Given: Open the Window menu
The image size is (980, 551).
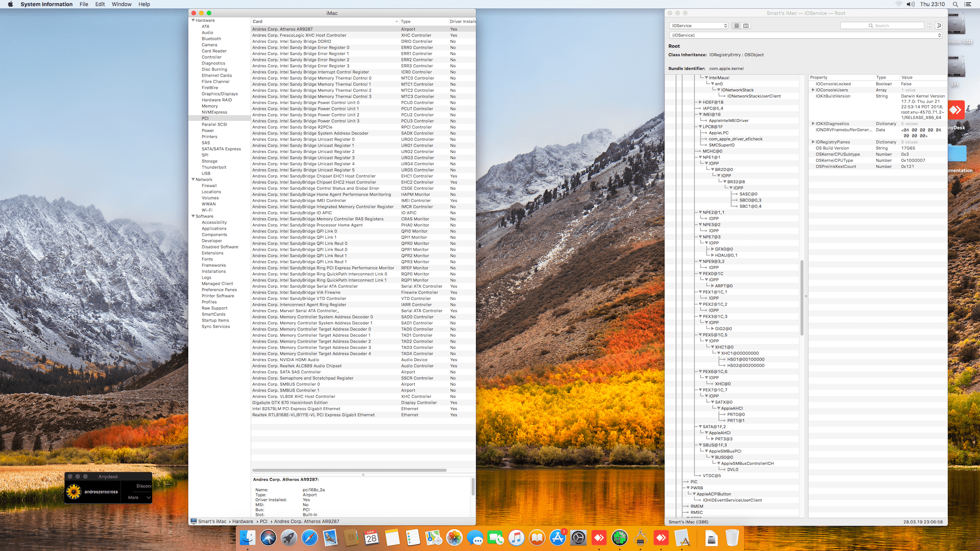Looking at the screenshot, I should click(x=121, y=4).
